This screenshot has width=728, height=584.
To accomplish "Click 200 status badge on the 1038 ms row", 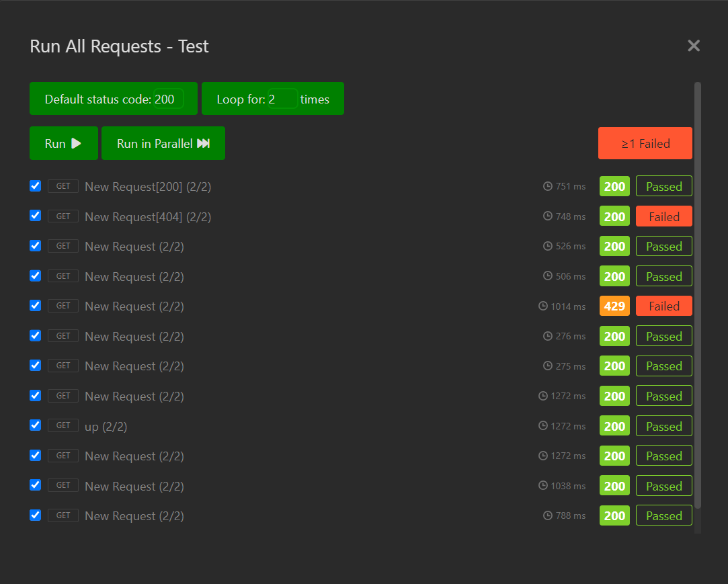I will (614, 486).
